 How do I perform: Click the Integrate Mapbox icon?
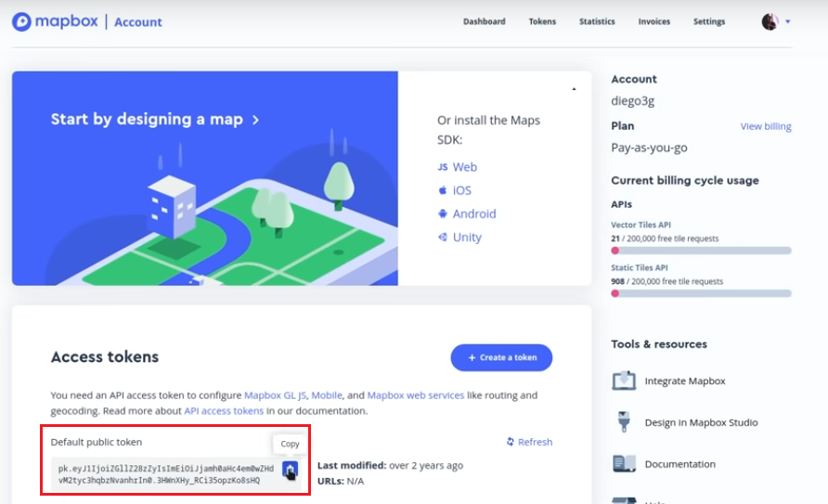coord(624,381)
